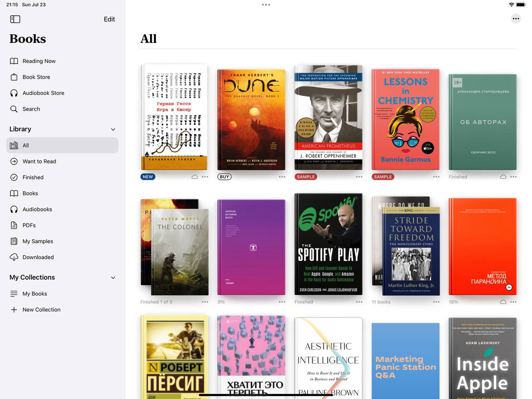532x399 pixels.
Task: Tap the battery indicator in status bar
Action: pyautogui.click(x=521, y=5)
